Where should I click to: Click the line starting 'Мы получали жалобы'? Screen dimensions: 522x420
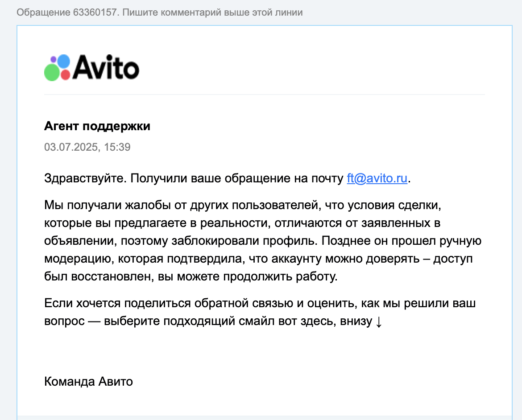point(243,205)
